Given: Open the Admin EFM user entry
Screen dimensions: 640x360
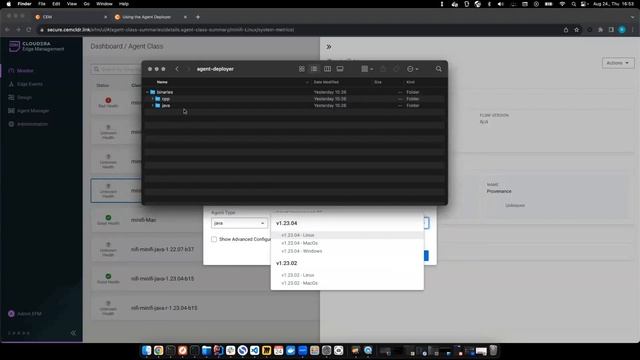Looking at the screenshot, I should [25, 314].
